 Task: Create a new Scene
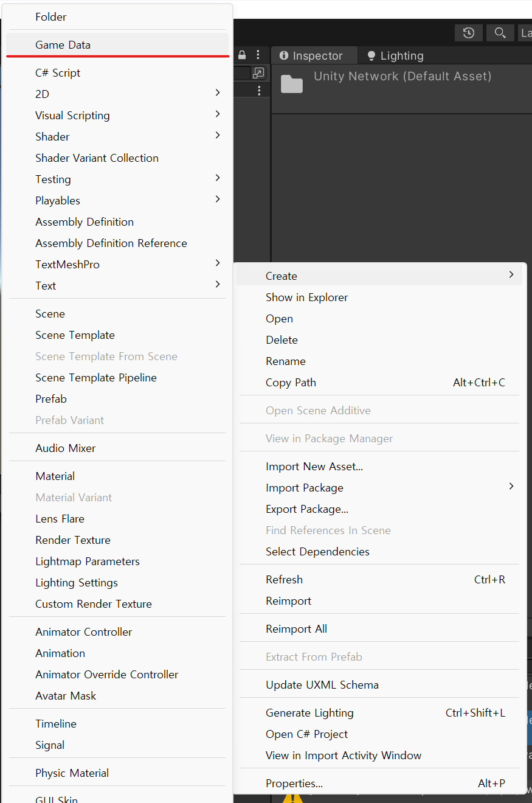click(x=117, y=314)
